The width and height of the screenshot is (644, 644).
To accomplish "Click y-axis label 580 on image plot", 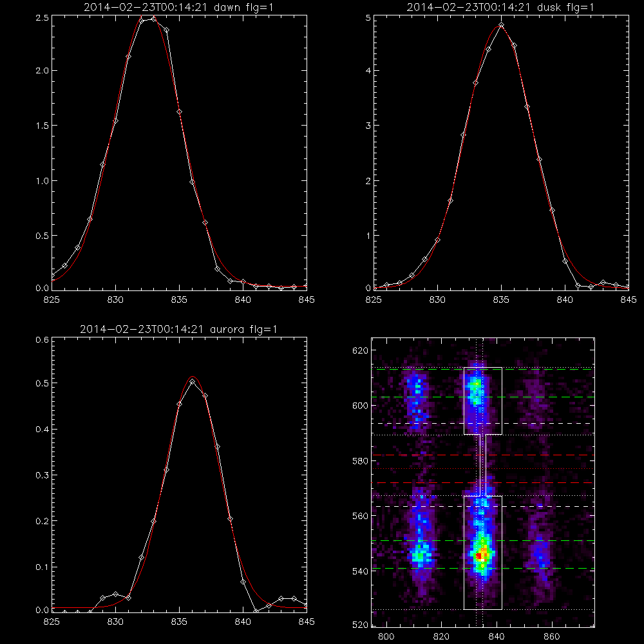I will pyautogui.click(x=360, y=461).
